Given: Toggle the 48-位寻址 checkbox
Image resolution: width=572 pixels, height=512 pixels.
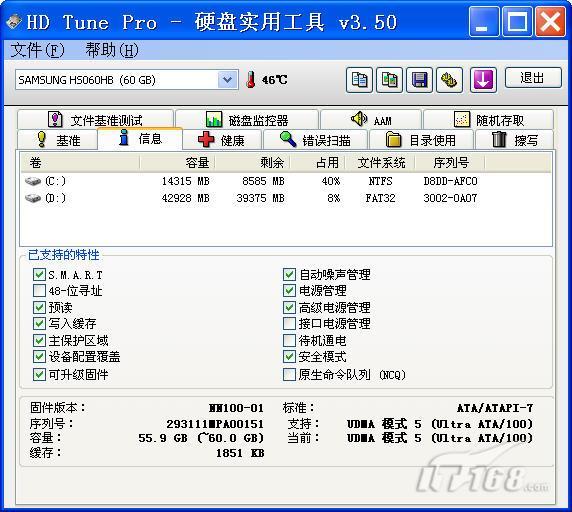Looking at the screenshot, I should (39, 291).
